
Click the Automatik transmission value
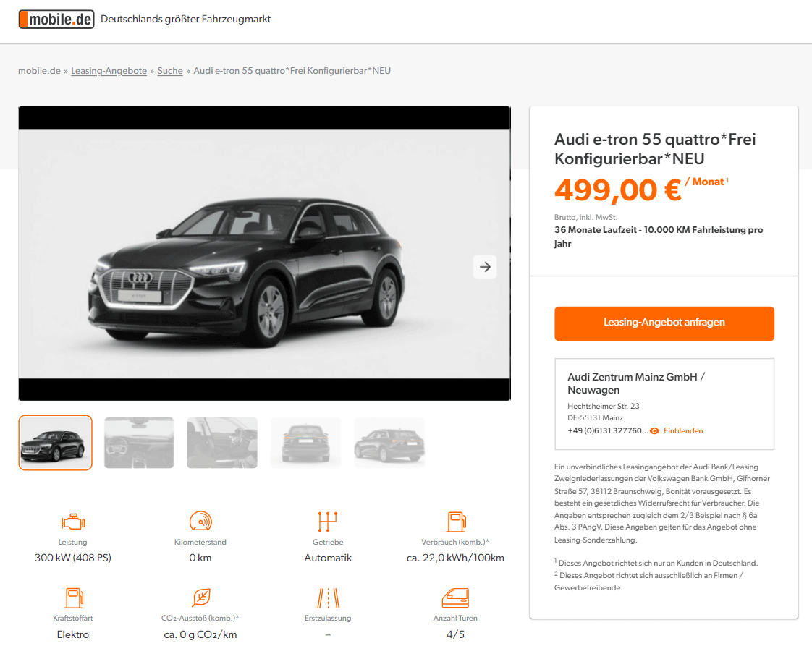click(x=328, y=558)
